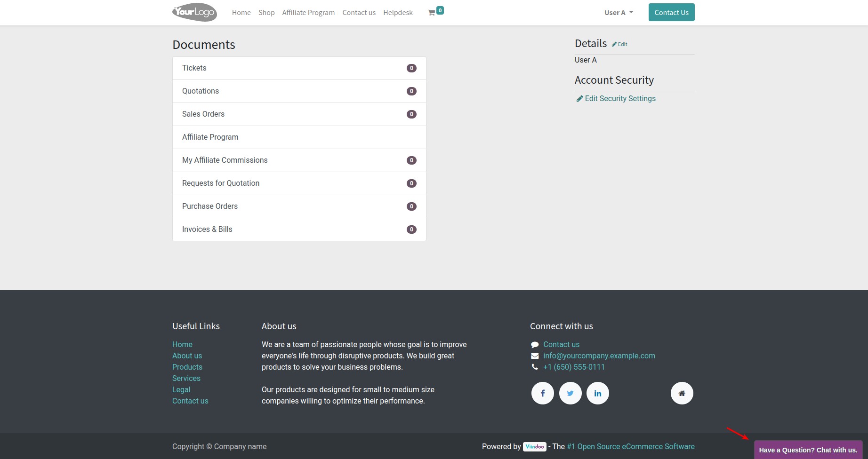Open the Helpdesk menu item

click(x=398, y=12)
